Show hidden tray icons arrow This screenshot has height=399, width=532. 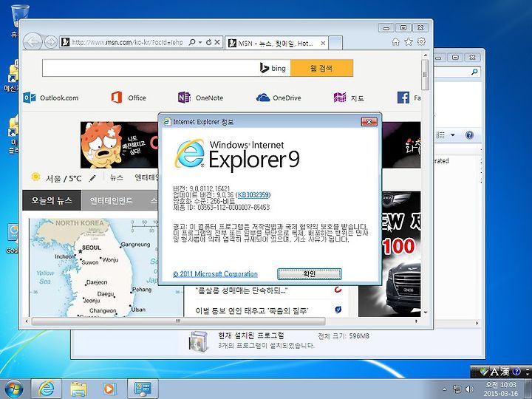click(x=445, y=389)
